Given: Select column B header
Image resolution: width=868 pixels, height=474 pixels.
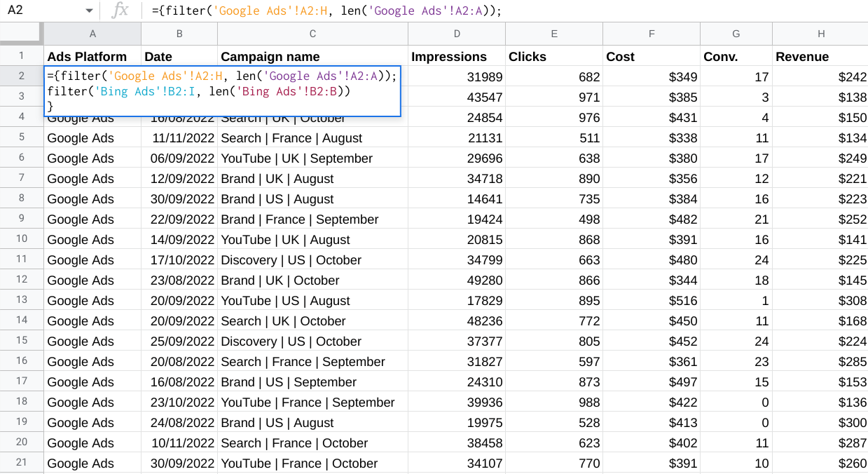Looking at the screenshot, I should [179, 34].
